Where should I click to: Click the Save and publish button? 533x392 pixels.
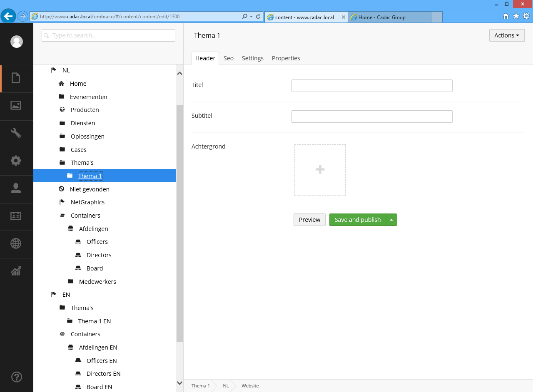[358, 220]
